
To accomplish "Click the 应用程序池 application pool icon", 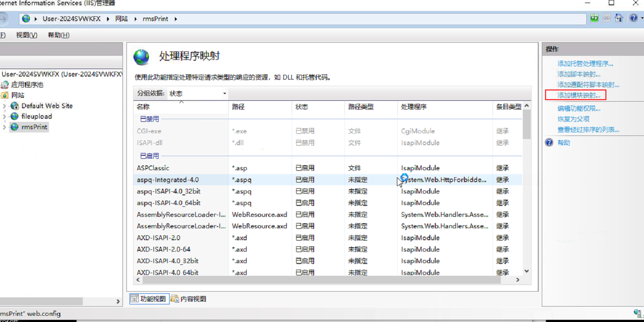I will click(5, 85).
